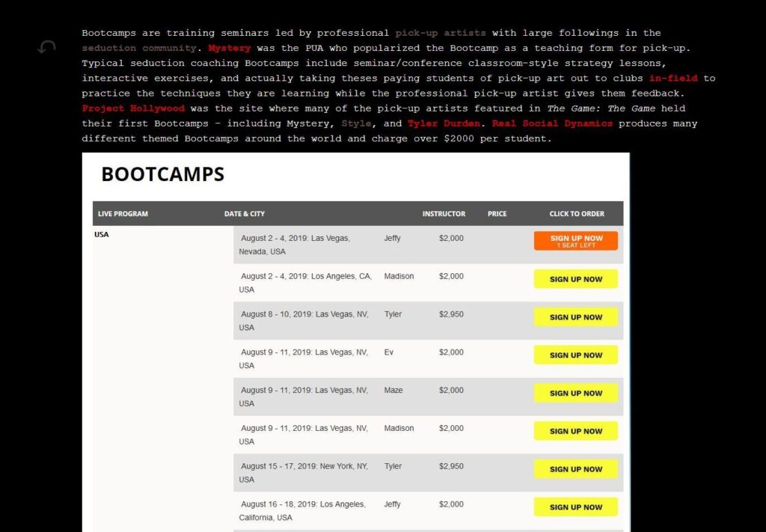Sign up for Jeffy's August 16-18 Los Angeles bootcamp
The height and width of the screenshot is (532, 766).
[575, 507]
